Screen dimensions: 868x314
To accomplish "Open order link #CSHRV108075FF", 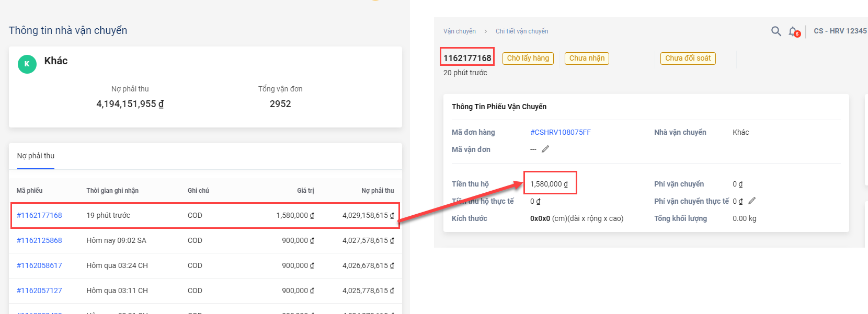I will (560, 132).
